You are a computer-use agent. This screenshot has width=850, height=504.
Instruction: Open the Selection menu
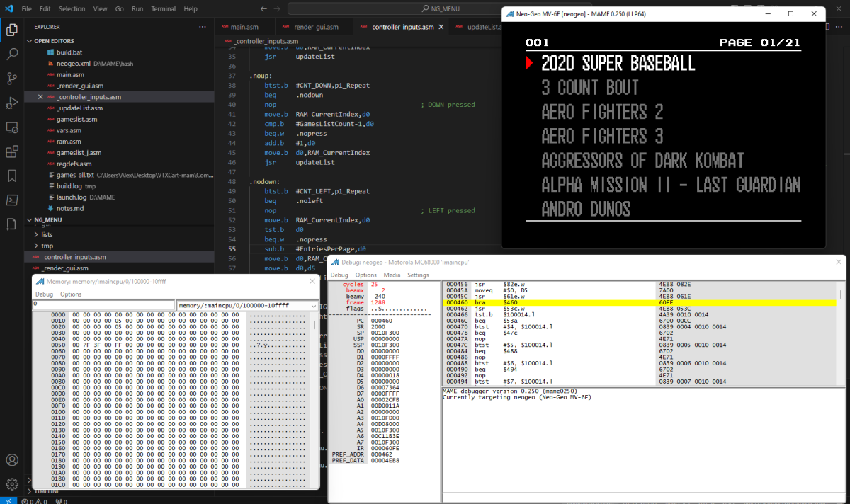(72, 9)
